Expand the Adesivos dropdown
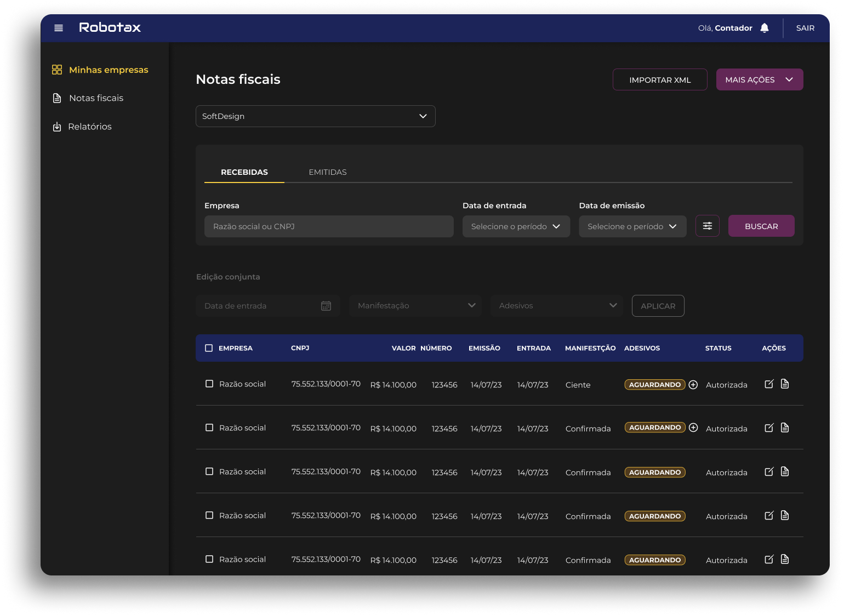Viewport: 844px width, 616px height. [x=557, y=306]
